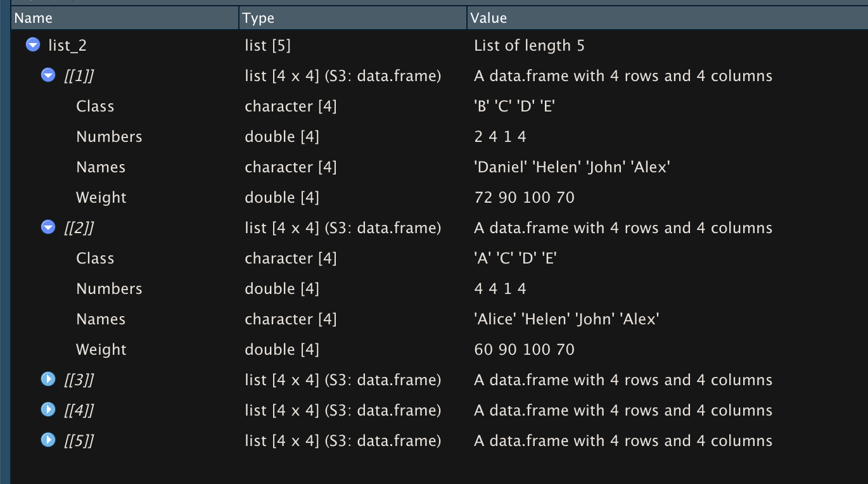Collapse the list_2 root node

[33, 45]
